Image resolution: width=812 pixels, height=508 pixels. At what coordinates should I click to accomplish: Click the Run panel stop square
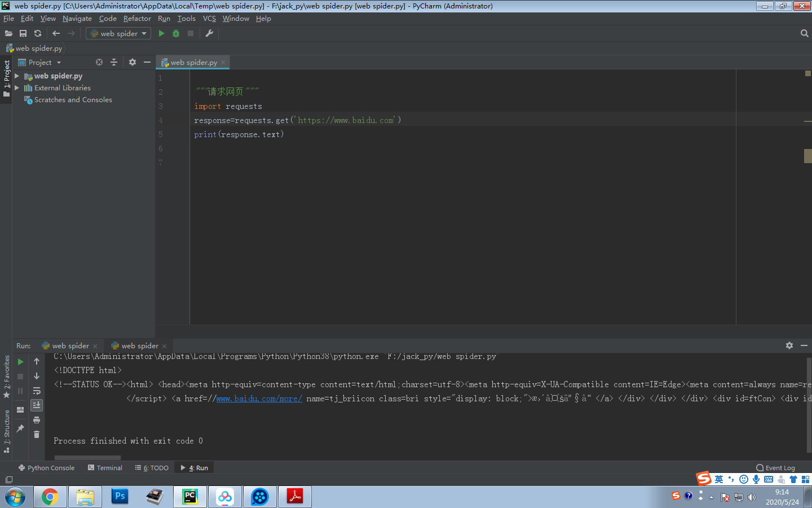(20, 376)
